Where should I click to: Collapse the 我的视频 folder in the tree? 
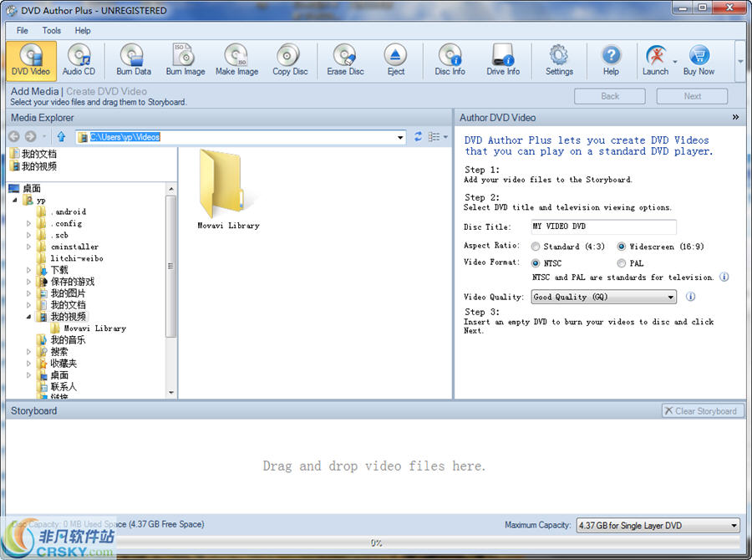click(28, 316)
